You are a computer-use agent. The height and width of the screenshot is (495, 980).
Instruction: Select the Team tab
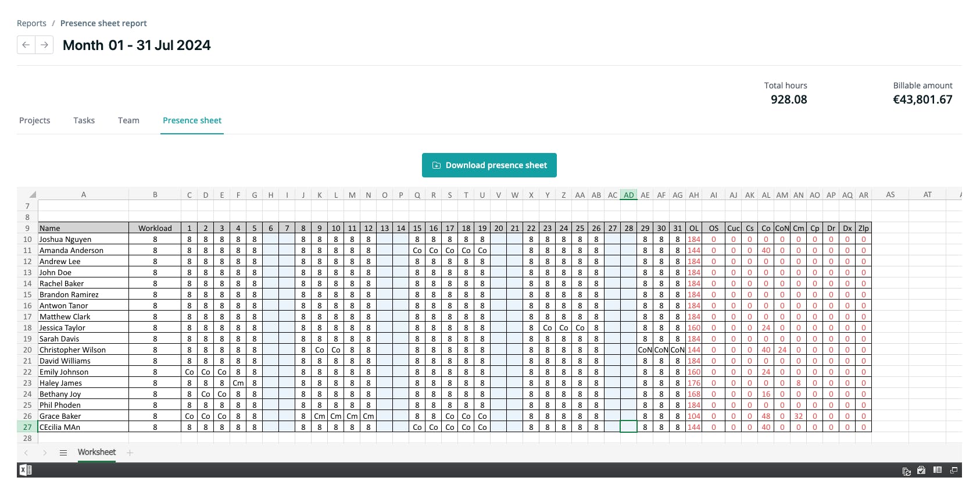pos(128,120)
